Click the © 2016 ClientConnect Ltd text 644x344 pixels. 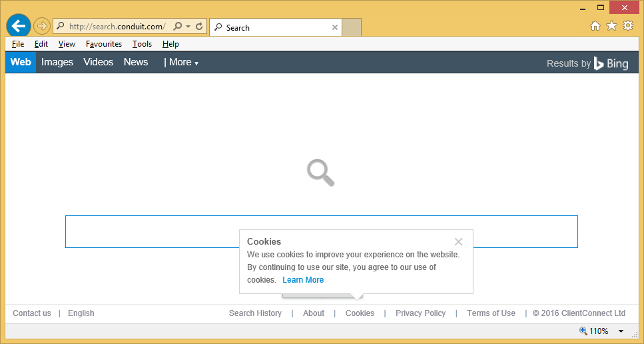point(579,313)
